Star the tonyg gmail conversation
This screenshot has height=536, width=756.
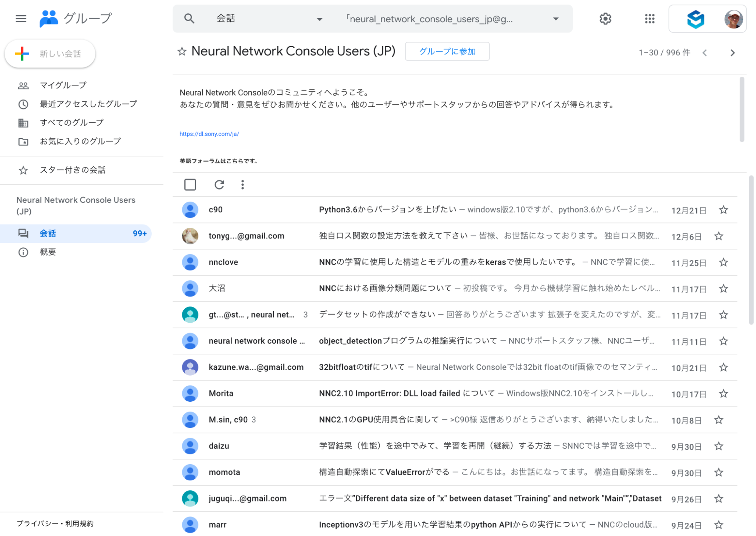tap(719, 236)
